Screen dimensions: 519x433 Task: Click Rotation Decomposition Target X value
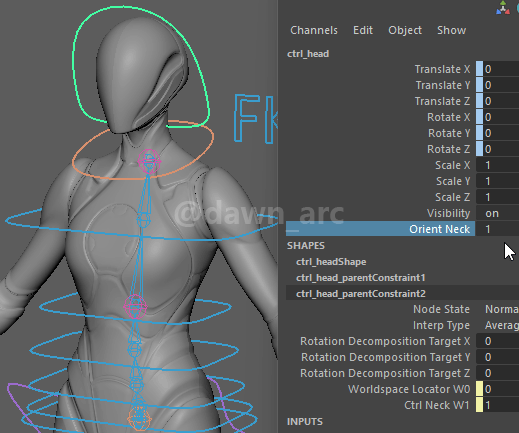[497, 341]
